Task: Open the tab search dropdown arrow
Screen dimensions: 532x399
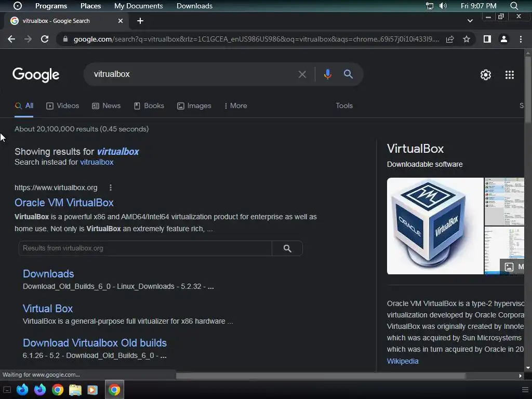Action: point(470,21)
